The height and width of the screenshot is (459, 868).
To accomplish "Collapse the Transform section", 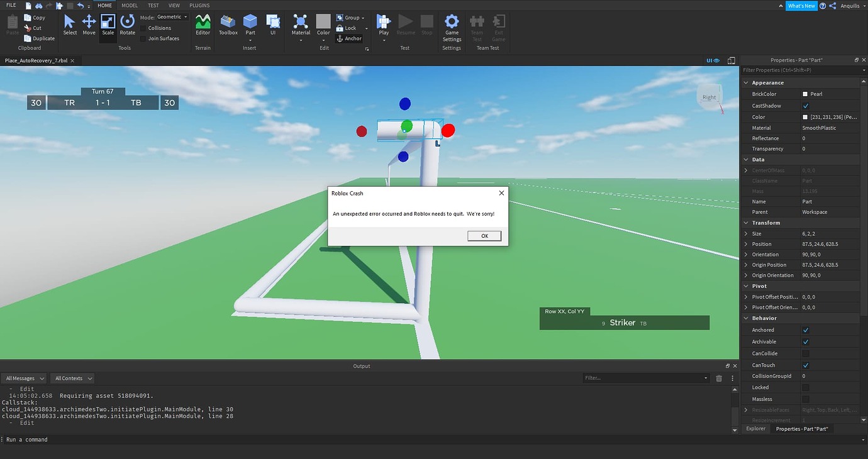I will point(746,223).
